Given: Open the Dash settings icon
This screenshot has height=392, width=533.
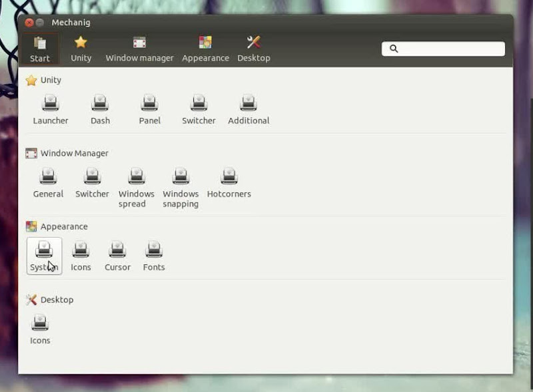Looking at the screenshot, I should click(x=100, y=110).
